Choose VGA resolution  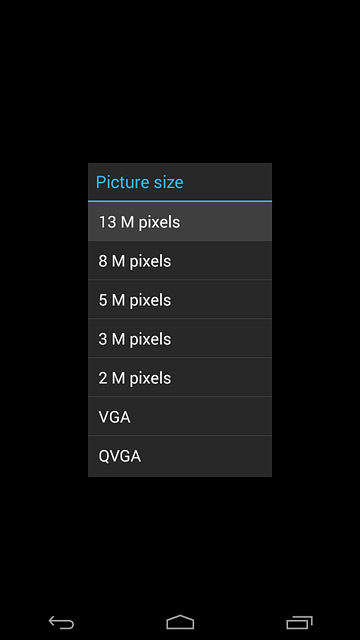[180, 417]
